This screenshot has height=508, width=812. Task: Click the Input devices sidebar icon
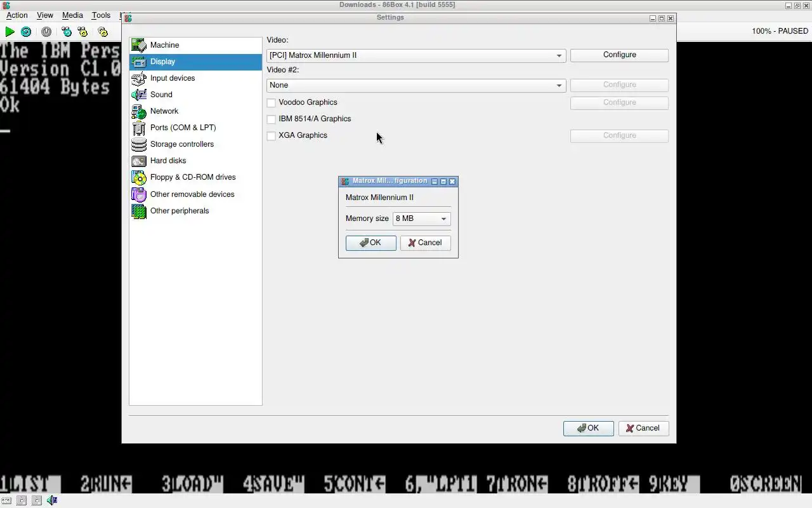139,78
